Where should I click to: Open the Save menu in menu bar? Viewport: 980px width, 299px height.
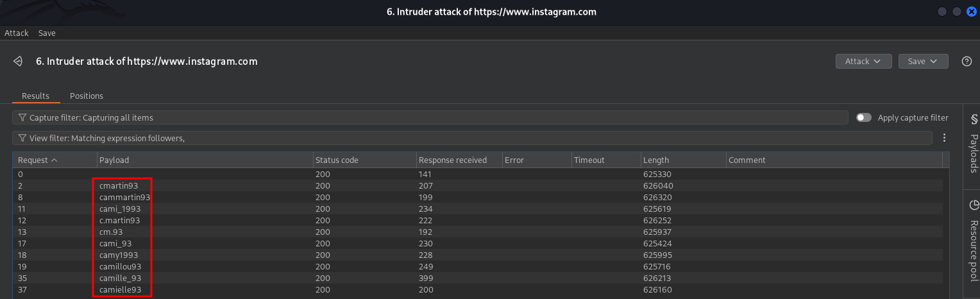coord(47,33)
